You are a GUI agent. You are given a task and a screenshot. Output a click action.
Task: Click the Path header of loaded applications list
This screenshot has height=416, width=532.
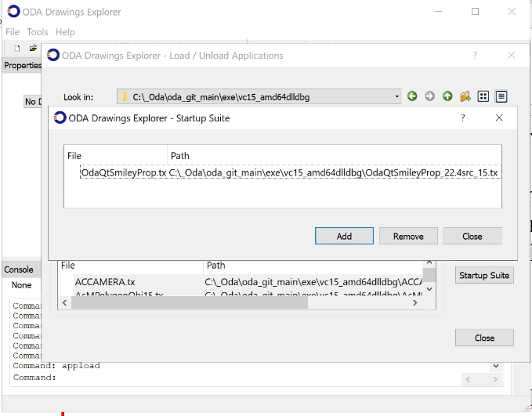tap(313, 266)
